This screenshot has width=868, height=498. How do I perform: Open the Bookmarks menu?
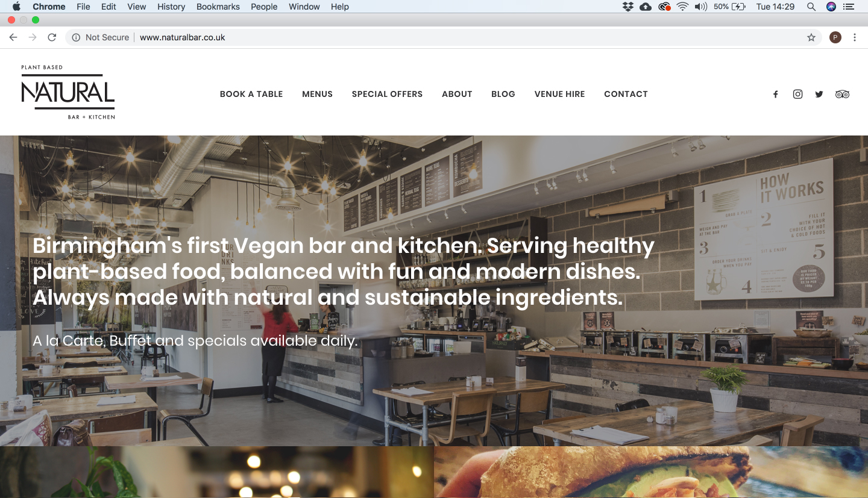(218, 7)
